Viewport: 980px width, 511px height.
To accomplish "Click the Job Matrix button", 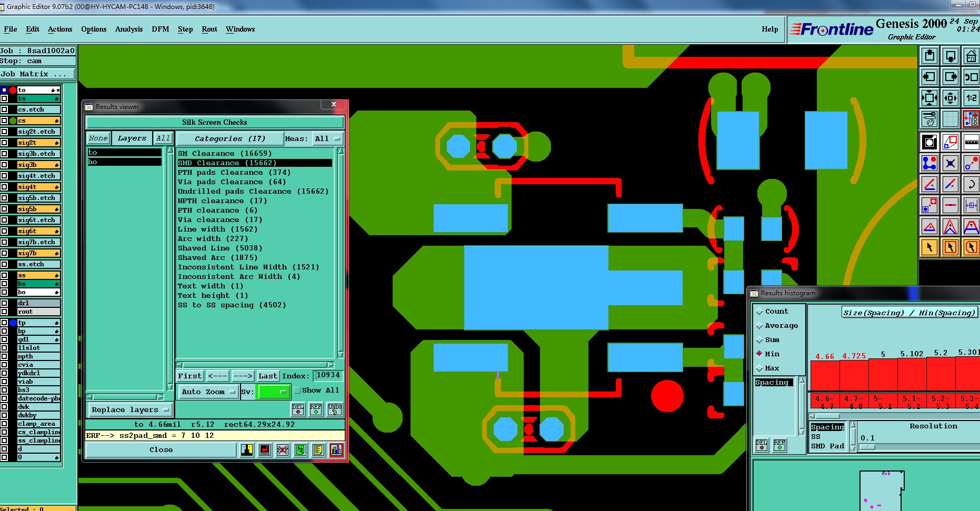I will (38, 74).
